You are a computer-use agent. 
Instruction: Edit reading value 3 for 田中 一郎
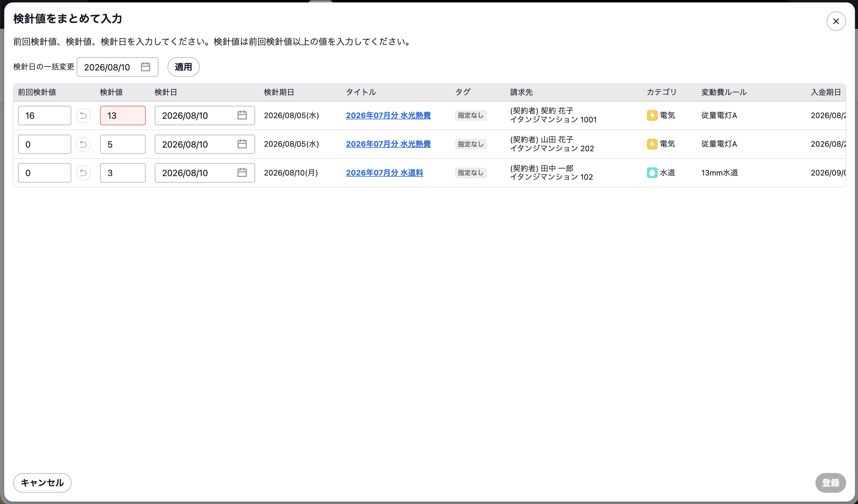coord(123,173)
